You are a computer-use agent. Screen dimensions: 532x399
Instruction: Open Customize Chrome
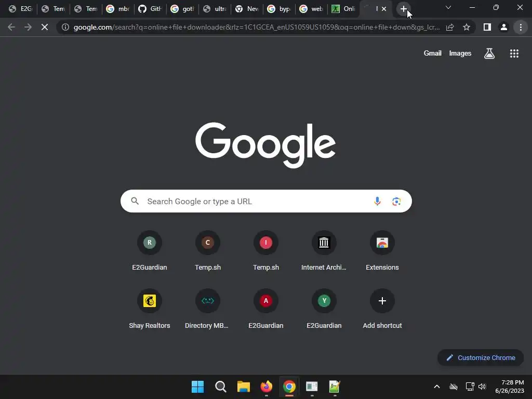481,357
